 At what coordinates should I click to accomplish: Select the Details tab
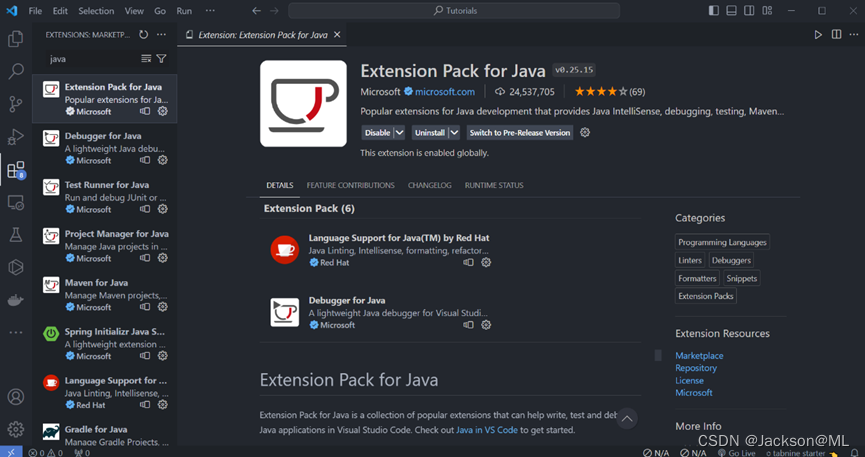[280, 185]
